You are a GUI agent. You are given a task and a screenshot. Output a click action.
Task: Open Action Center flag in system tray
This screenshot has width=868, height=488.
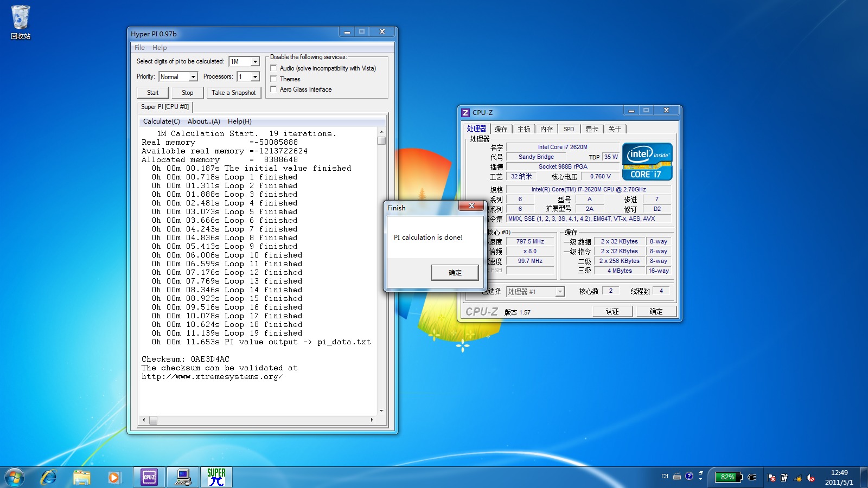[771, 478]
